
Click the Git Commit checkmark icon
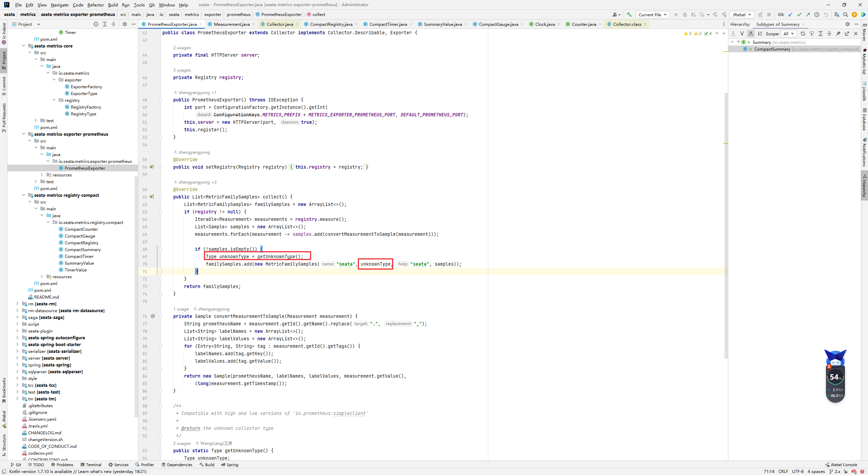(800, 15)
